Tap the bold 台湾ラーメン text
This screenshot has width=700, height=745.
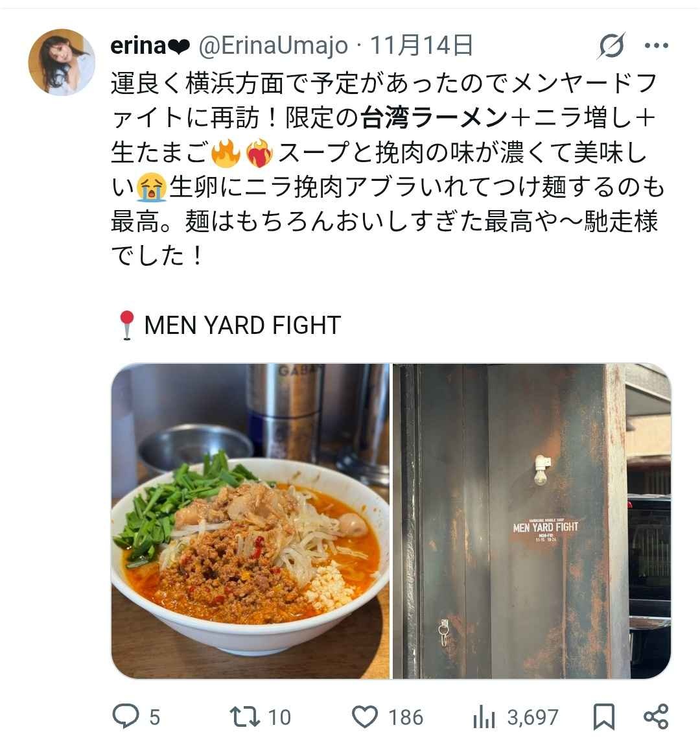coord(434,118)
